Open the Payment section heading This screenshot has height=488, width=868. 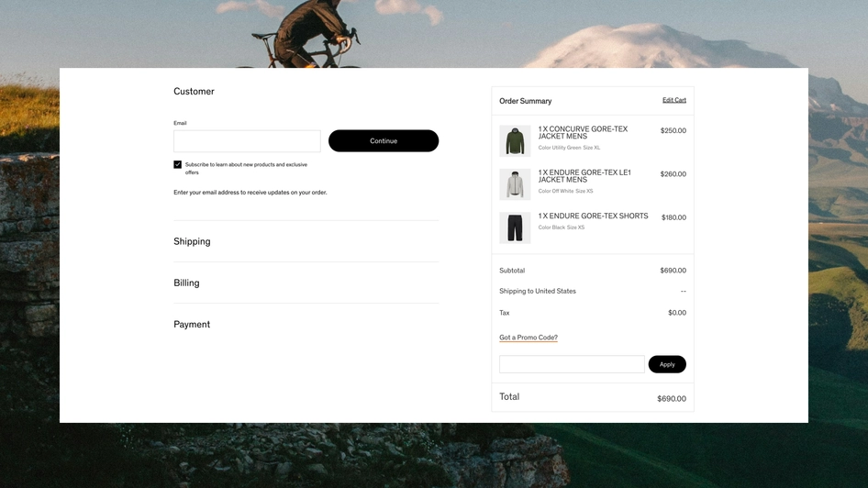point(192,324)
